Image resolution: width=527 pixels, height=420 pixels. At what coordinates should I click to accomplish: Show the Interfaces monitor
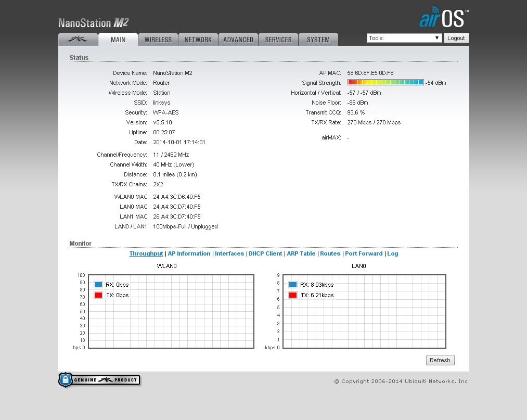(x=229, y=253)
